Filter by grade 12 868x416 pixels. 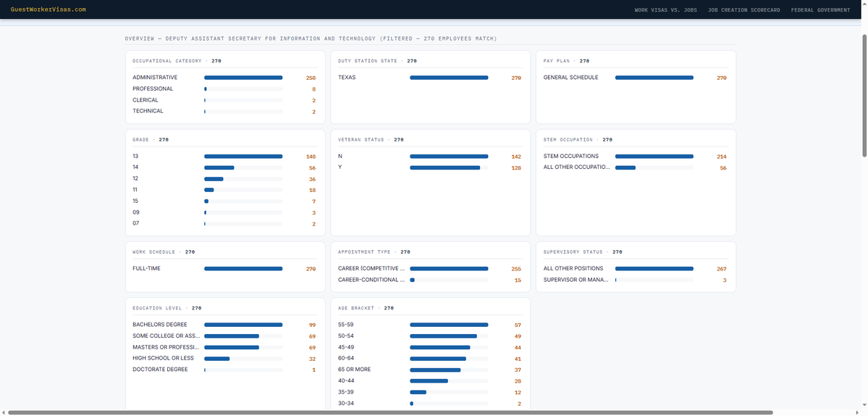point(225,179)
